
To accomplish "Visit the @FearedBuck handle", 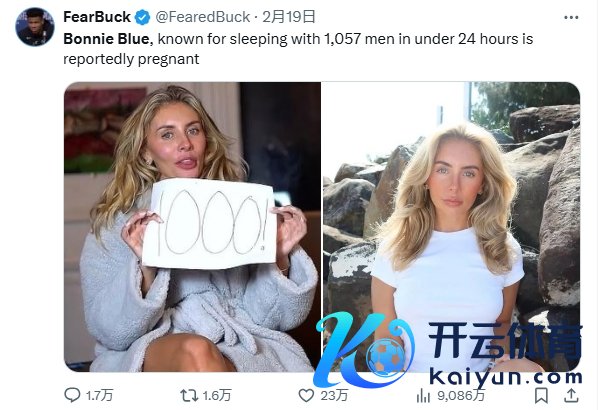I will coord(203,17).
